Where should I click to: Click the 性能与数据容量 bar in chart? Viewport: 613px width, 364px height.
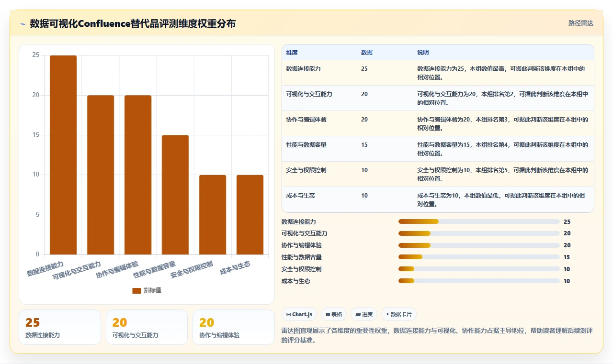click(x=175, y=195)
